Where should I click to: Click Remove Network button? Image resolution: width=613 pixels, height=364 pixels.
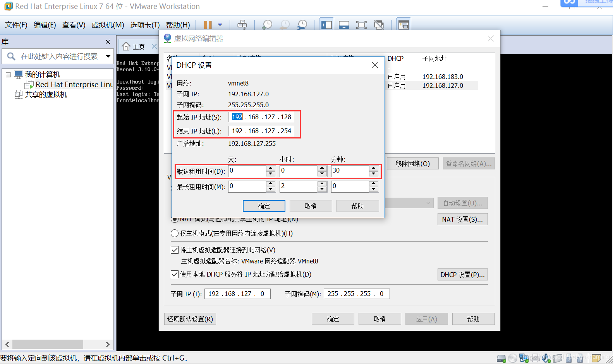tap(412, 164)
